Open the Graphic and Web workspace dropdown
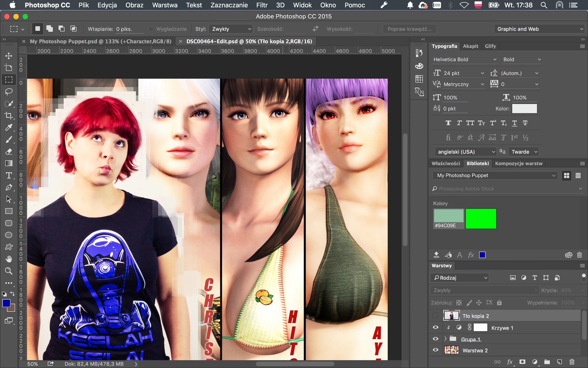 (x=539, y=29)
